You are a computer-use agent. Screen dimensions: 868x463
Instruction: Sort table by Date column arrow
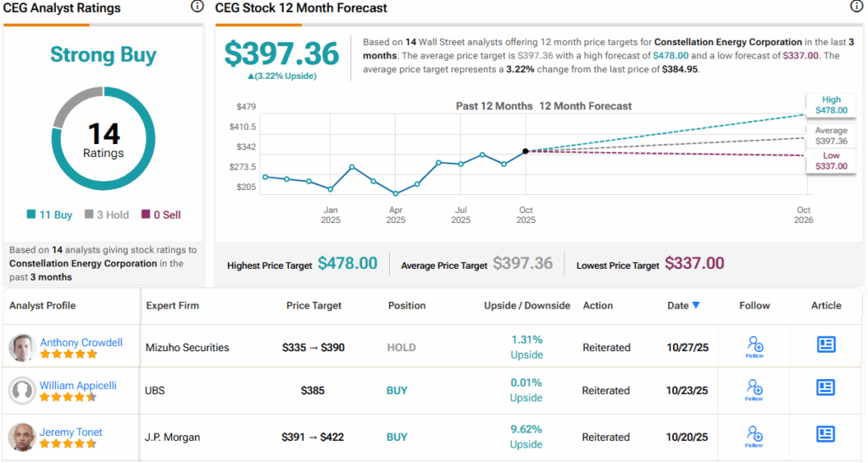point(696,306)
